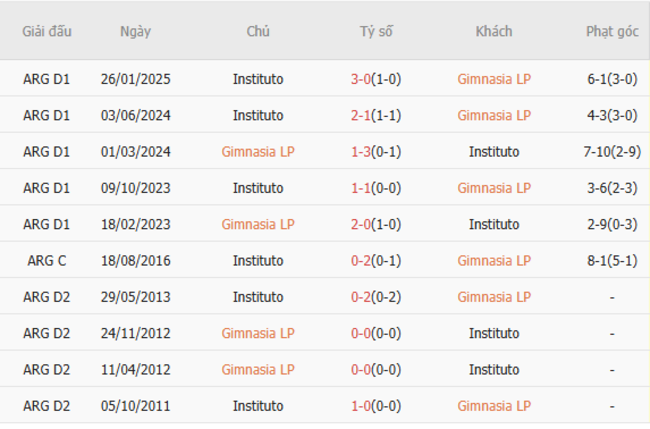
Task: Click Gimnasia LP in the 18/02/2023 match
Action: (258, 224)
